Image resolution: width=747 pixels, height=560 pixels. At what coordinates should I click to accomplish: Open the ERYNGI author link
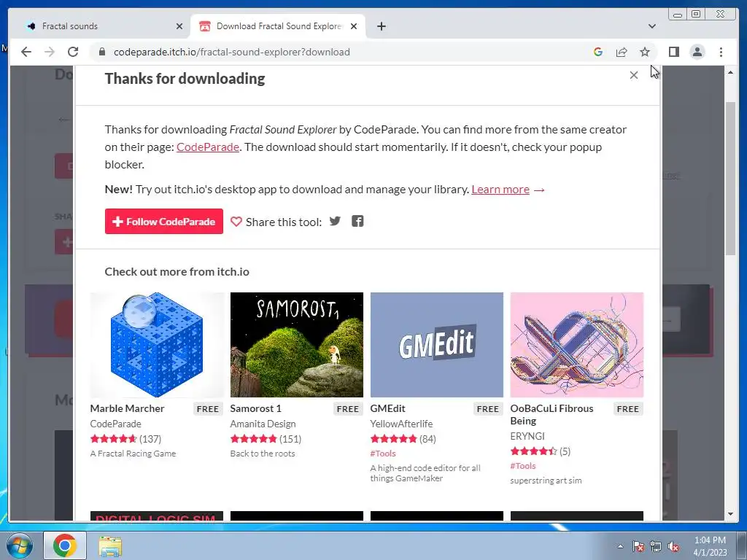pyautogui.click(x=527, y=436)
